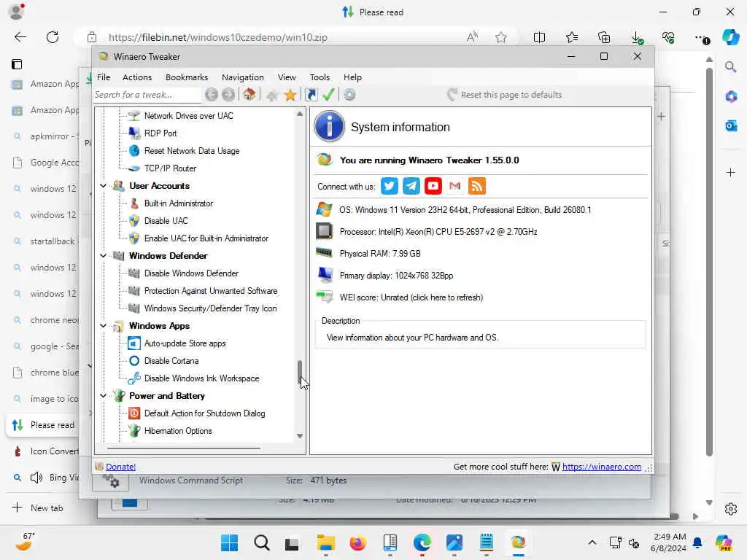Open the Windows Start button
The height and width of the screenshot is (560, 747).
pos(230,542)
